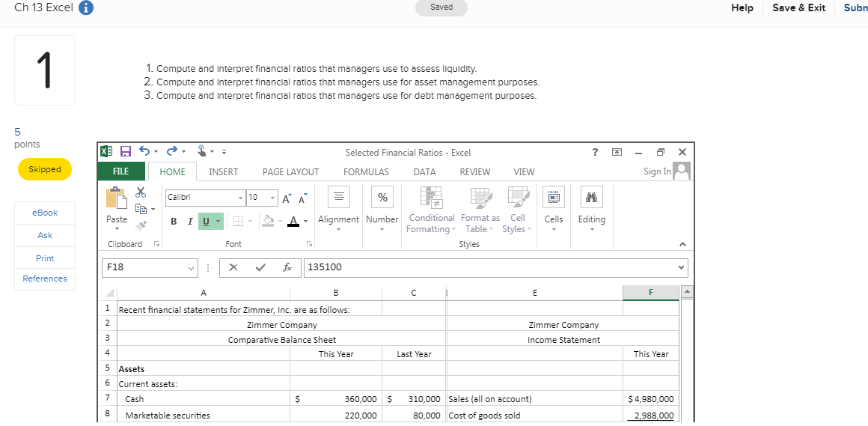This screenshot has width=868, height=426.
Task: Switch to the PAGE LAYOUT tab
Action: (290, 171)
